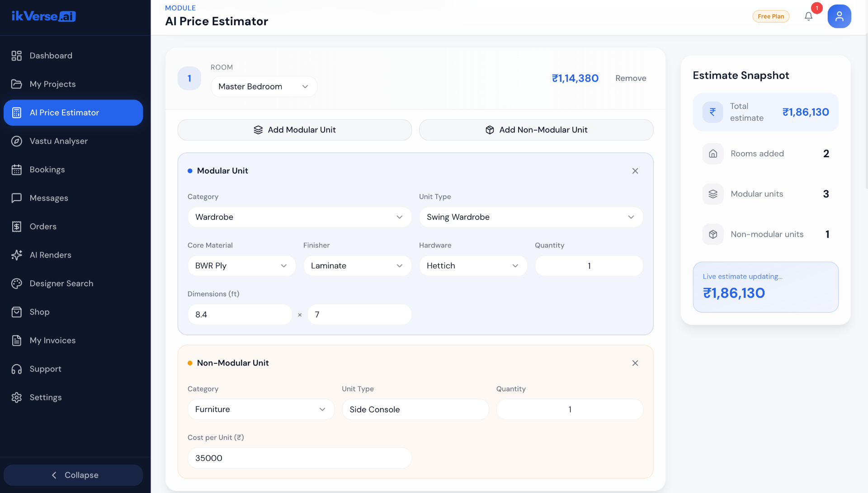Click the rupee icon in Total estimate

[x=713, y=112]
